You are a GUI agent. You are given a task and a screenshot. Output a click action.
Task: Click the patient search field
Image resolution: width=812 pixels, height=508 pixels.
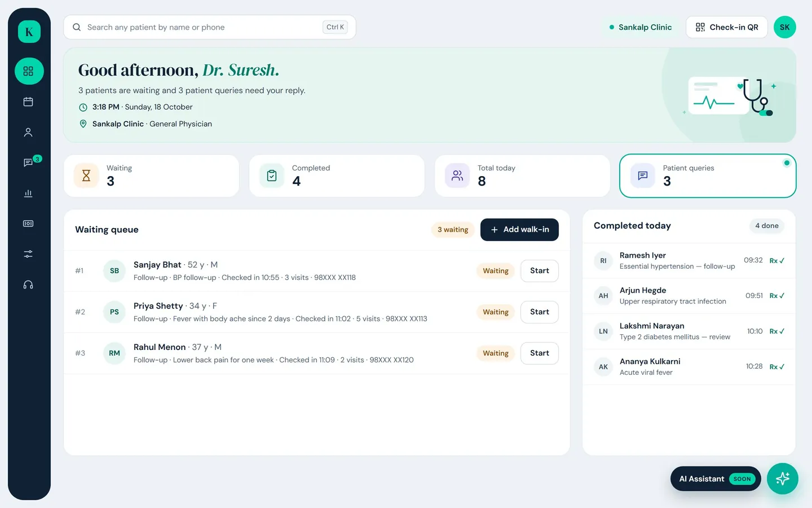210,27
